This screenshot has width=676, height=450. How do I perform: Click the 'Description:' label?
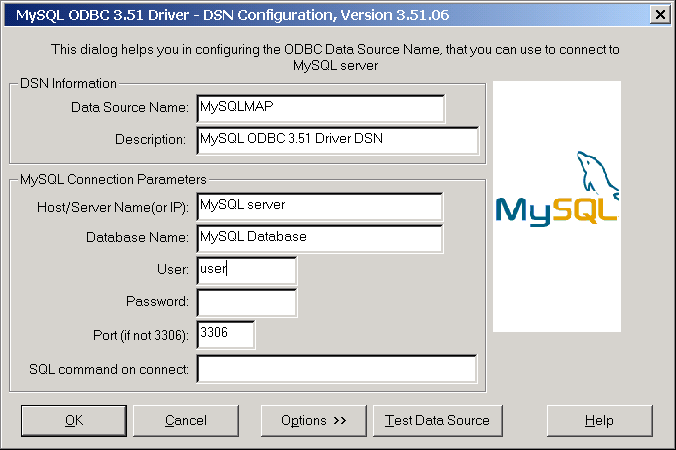pyautogui.click(x=150, y=140)
